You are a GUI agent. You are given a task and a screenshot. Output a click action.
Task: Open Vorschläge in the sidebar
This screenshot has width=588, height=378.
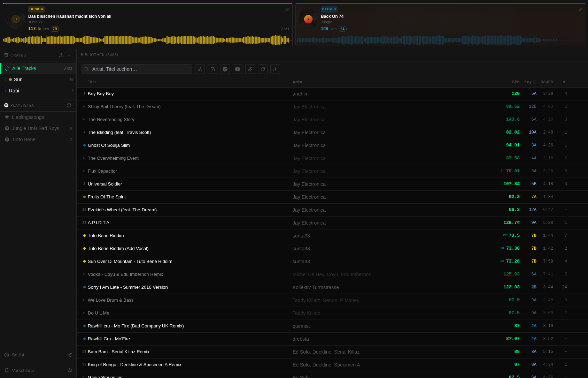[x=23, y=370]
